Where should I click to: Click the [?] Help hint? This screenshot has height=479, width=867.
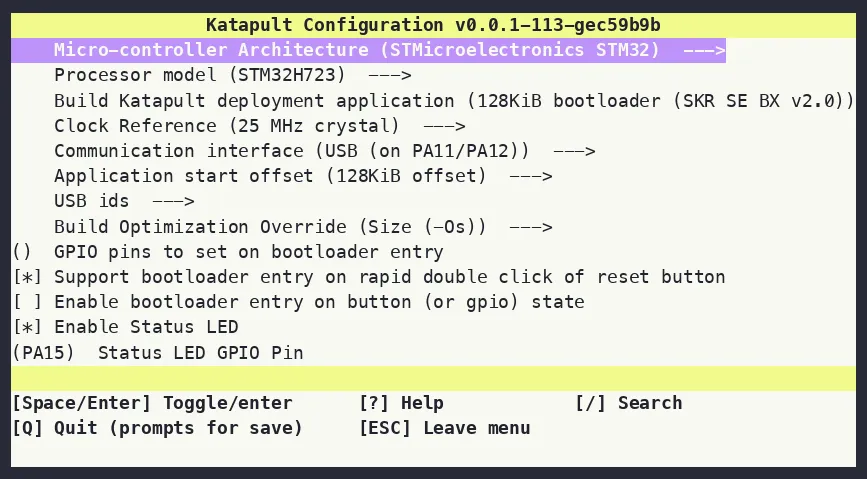pos(401,403)
